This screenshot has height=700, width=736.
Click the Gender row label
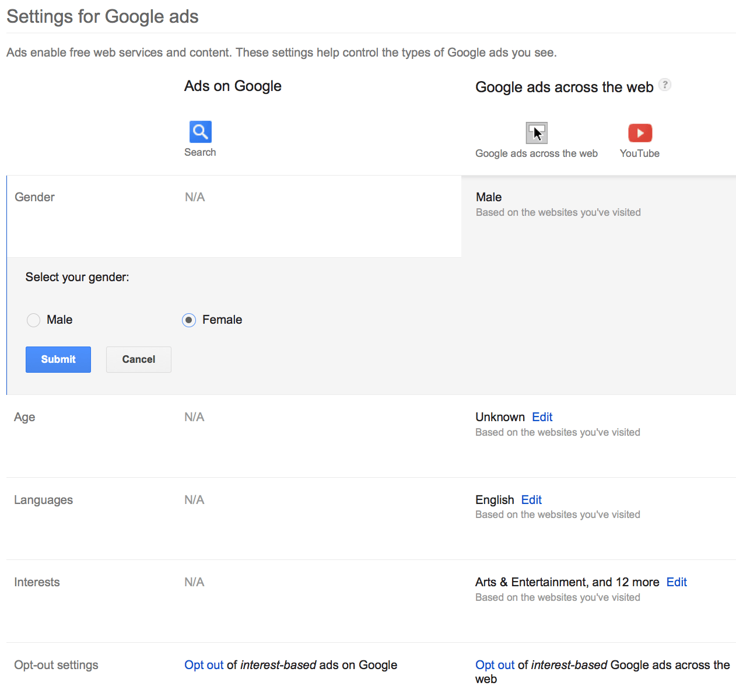34,197
